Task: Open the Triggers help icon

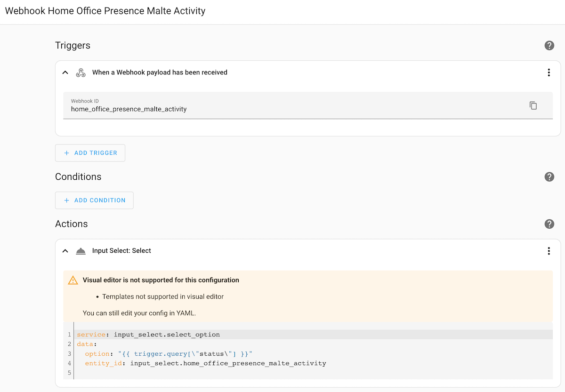Action: [549, 45]
